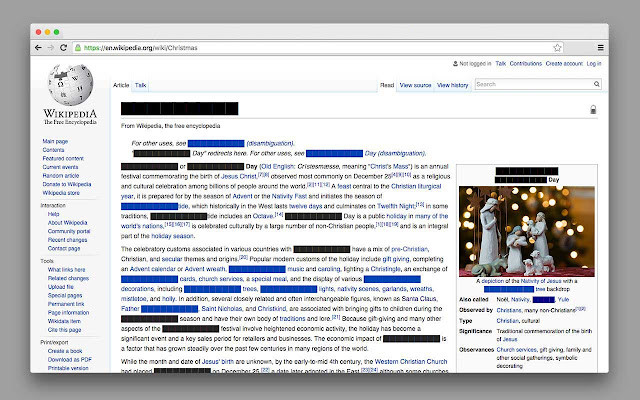This screenshot has height=400, width=640.
Task: Switch to the Article tab
Action: (121, 85)
